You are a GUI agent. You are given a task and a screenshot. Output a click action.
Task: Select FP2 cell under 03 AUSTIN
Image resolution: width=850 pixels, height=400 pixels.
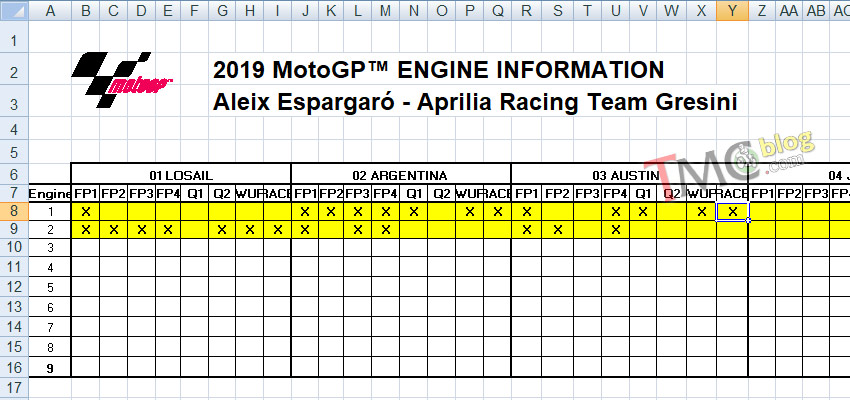point(557,193)
